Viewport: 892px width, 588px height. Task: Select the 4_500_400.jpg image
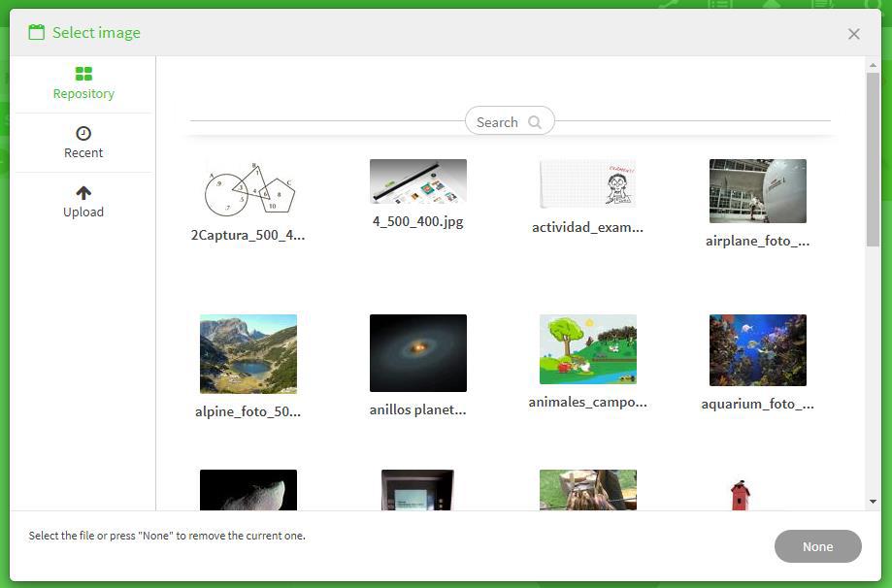417,181
